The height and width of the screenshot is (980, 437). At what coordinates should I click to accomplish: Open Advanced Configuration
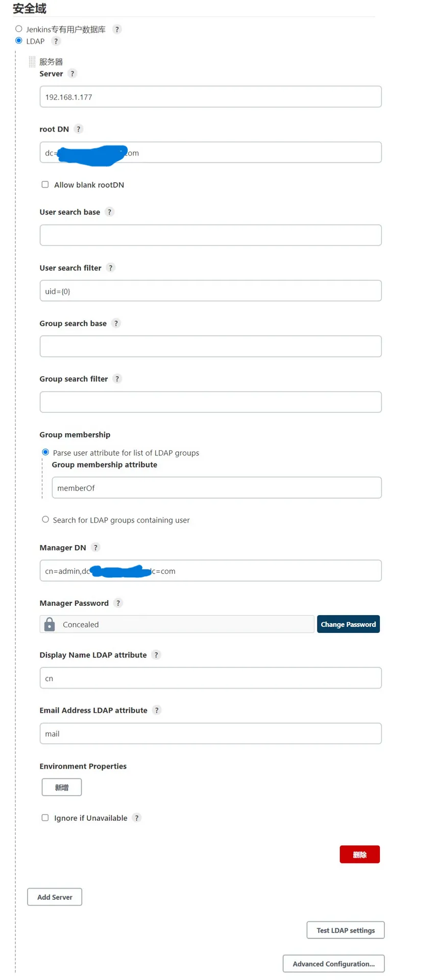333,964
